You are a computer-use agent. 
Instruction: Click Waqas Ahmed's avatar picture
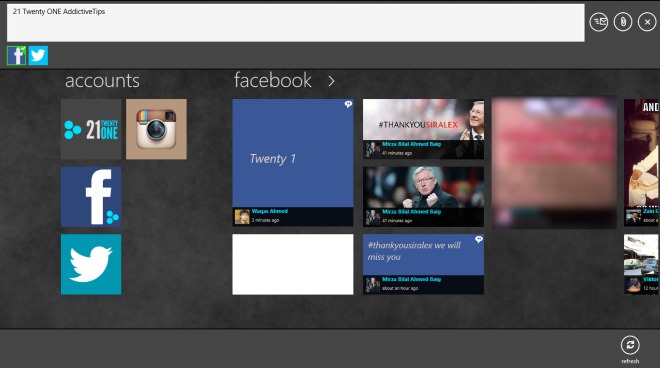(242, 216)
